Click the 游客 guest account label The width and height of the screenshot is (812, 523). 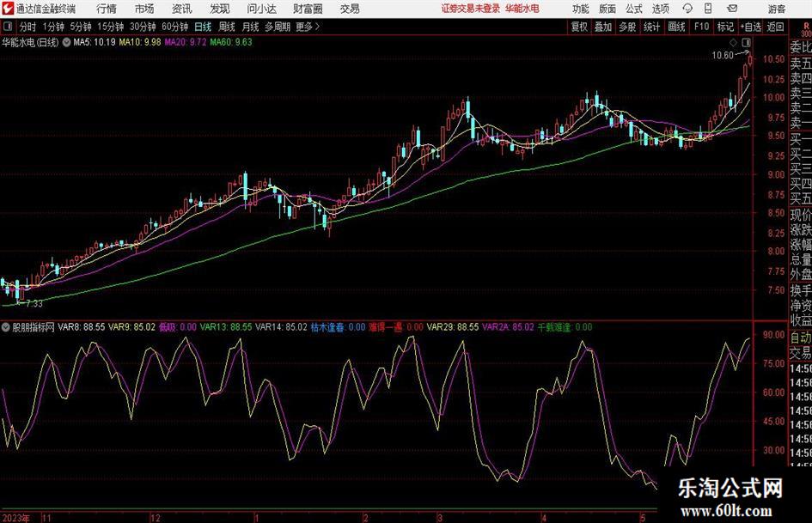[777, 9]
